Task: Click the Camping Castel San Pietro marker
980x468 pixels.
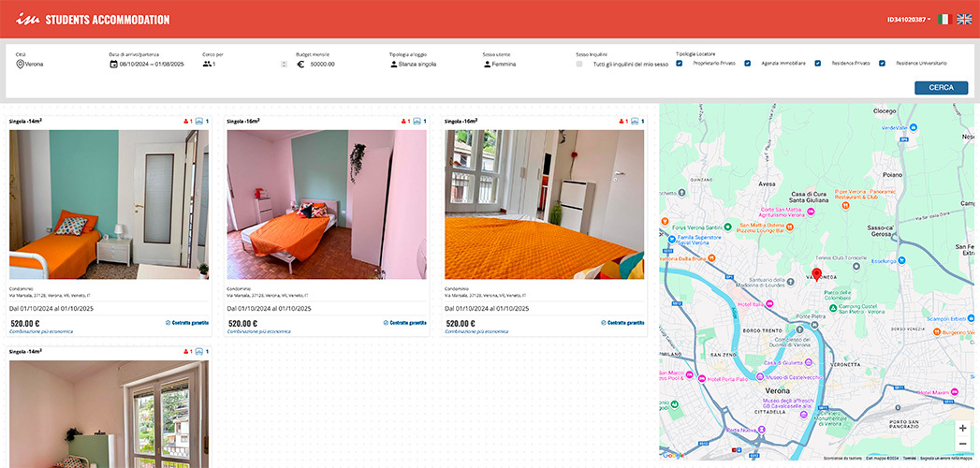Action: click(831, 306)
